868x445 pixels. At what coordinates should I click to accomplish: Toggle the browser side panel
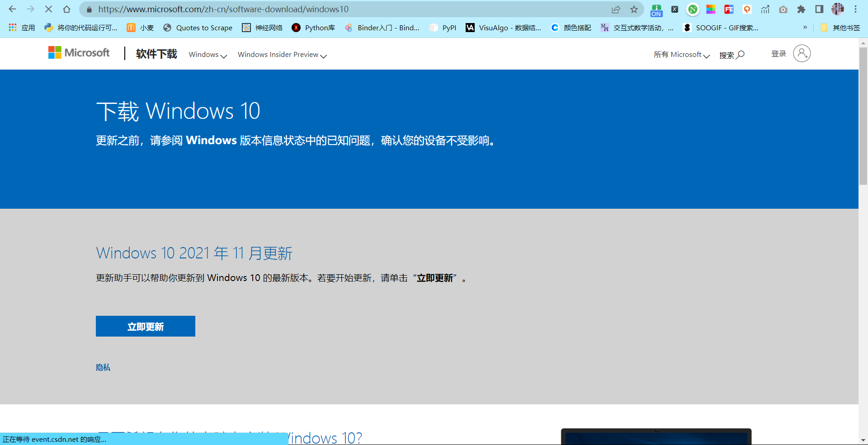pyautogui.click(x=819, y=9)
